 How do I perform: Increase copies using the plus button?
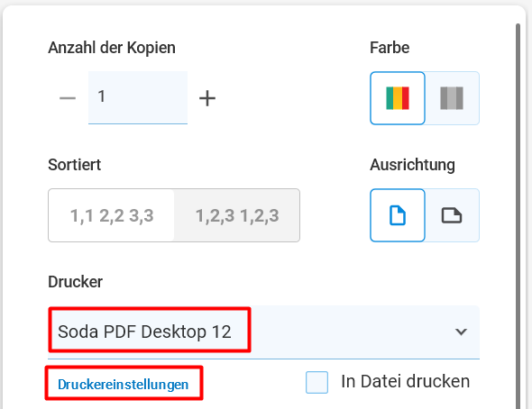coord(207,98)
